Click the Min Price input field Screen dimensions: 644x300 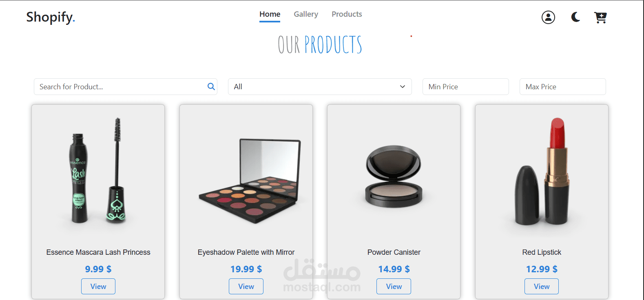click(466, 86)
